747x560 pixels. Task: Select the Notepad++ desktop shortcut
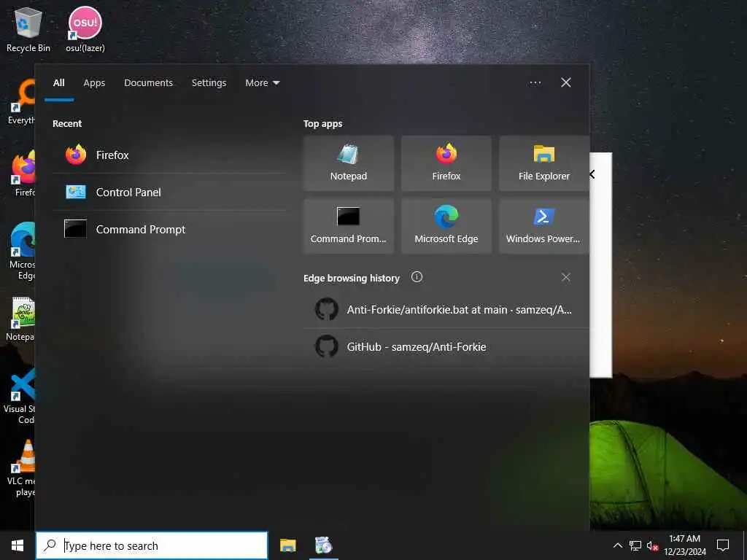(x=21, y=319)
